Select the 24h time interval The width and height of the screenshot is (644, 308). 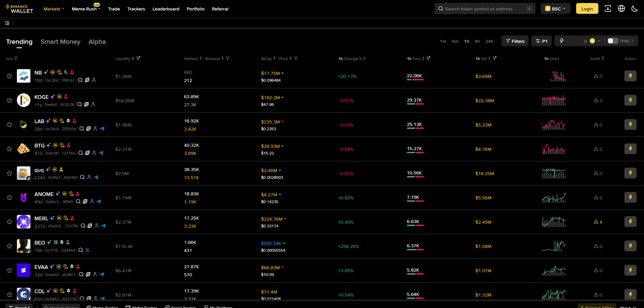[x=489, y=41]
